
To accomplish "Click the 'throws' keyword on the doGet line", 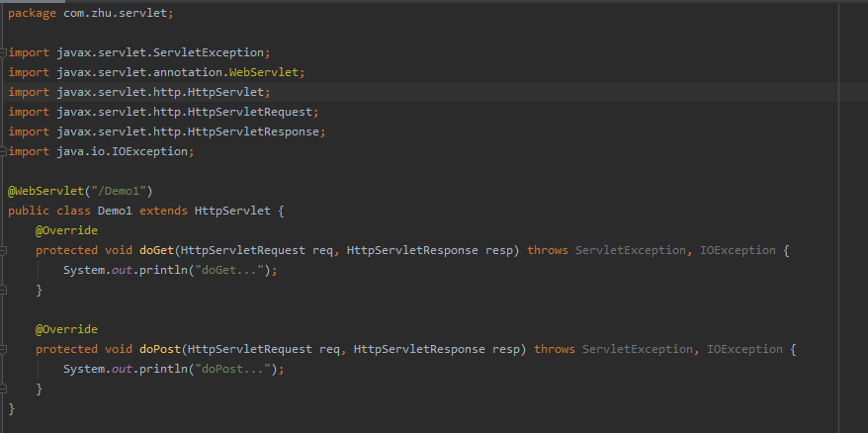I will click(548, 250).
